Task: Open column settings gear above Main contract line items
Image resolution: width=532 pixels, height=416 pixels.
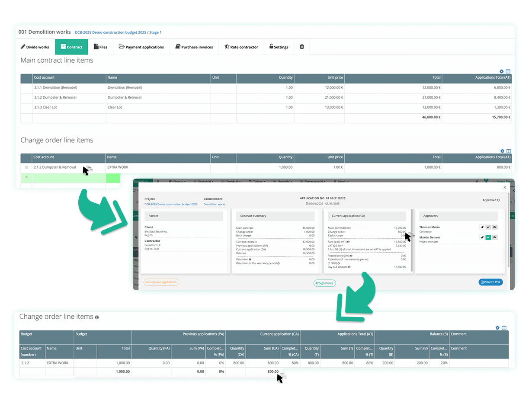Action: pos(501,71)
